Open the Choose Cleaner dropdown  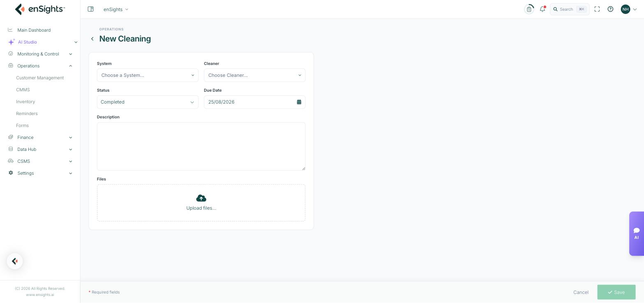255,75
